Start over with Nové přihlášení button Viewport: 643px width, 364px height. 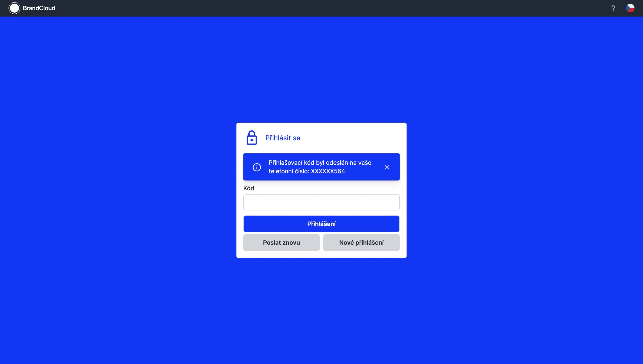pyautogui.click(x=361, y=243)
